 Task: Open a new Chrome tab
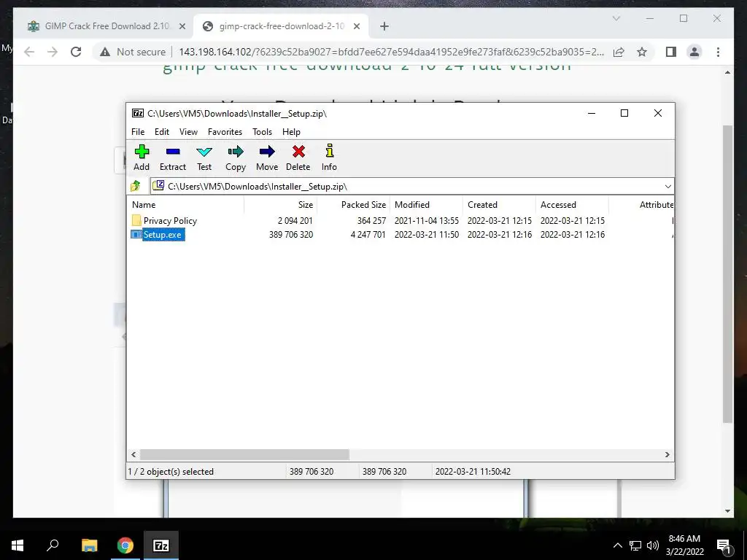pos(384,26)
